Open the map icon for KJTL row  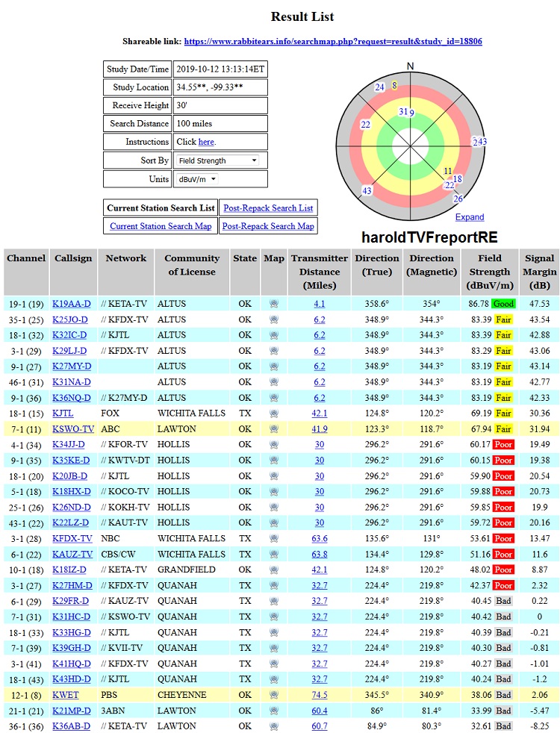click(x=274, y=413)
